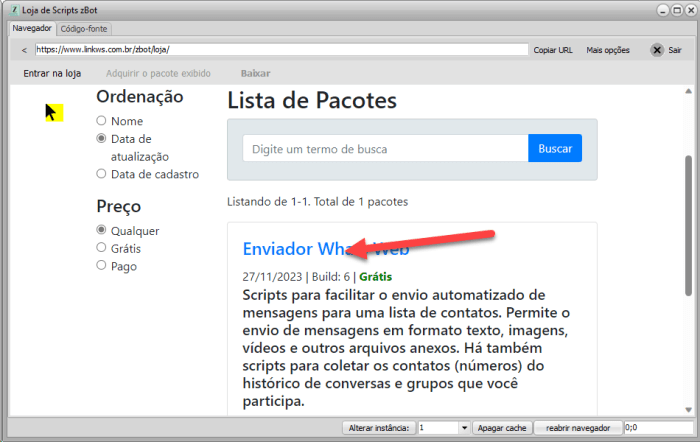Viewport: 700px width, 442px height.
Task: Minimize the Loja de Scripts zBot window
Action: click(x=663, y=11)
